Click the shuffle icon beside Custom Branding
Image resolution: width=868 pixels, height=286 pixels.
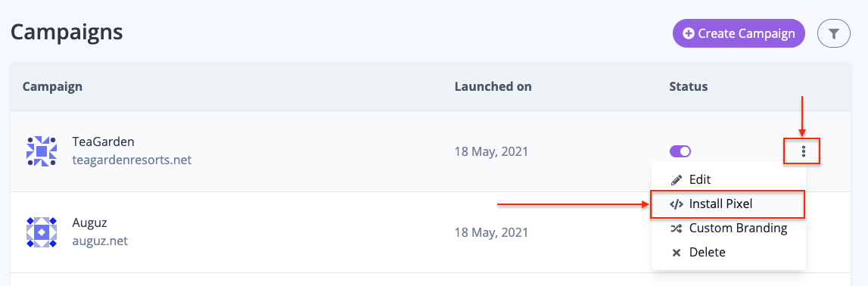(676, 228)
